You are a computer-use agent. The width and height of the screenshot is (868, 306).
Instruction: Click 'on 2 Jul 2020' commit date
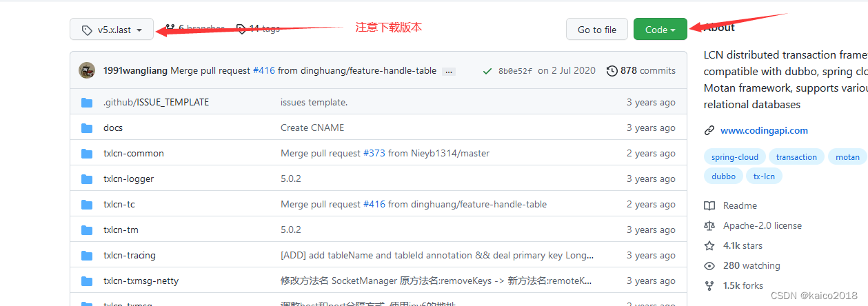[567, 70]
